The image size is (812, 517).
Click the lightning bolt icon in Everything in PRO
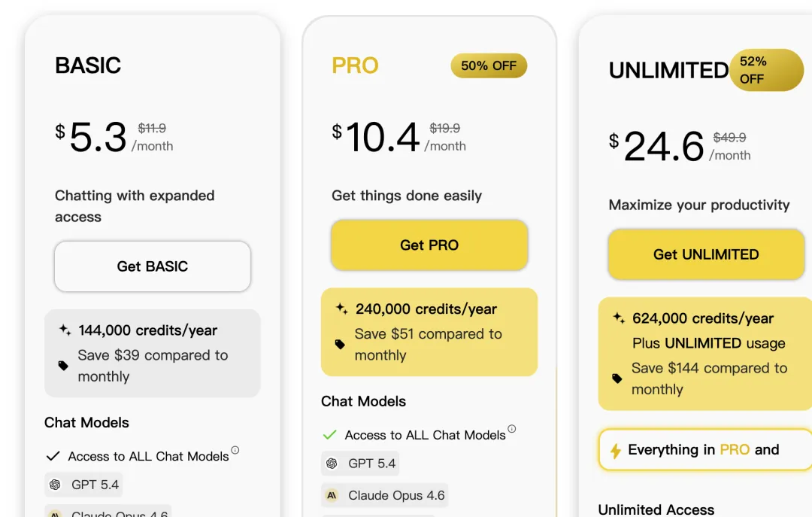[615, 451]
